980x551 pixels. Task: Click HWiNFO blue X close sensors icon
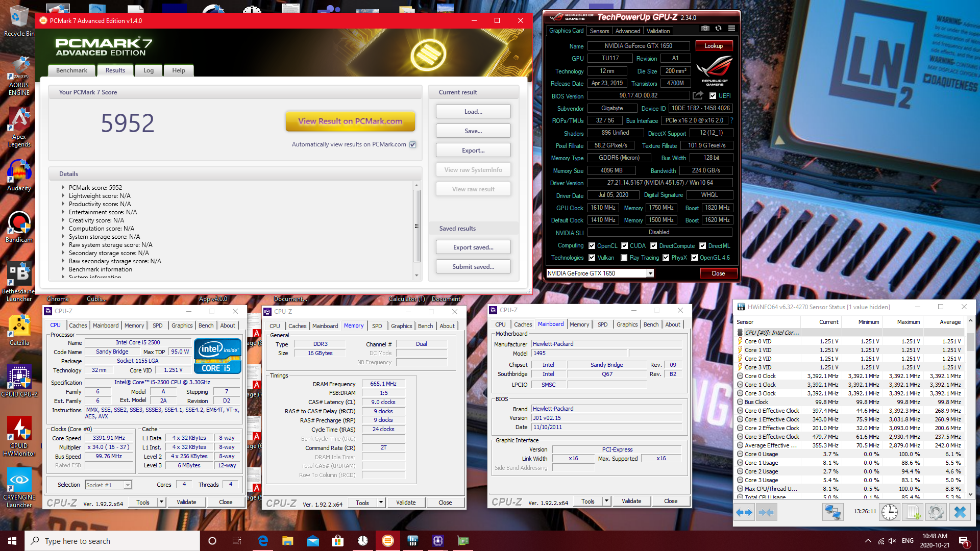click(960, 512)
